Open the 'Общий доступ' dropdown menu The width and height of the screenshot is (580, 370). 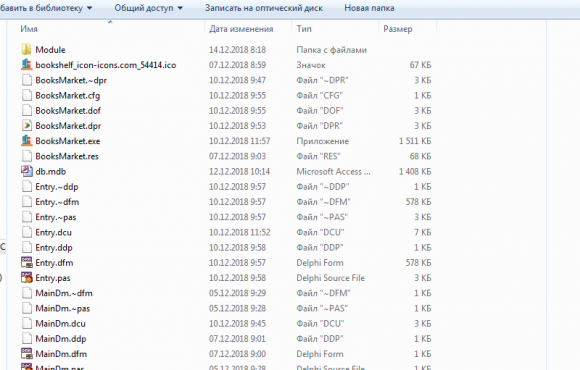[x=148, y=8]
